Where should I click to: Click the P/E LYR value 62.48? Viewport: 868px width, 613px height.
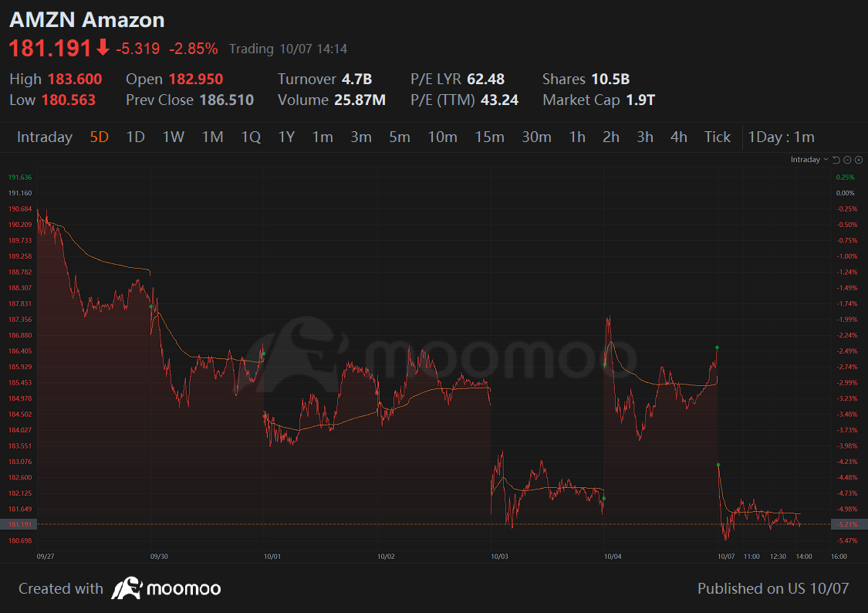coord(485,80)
